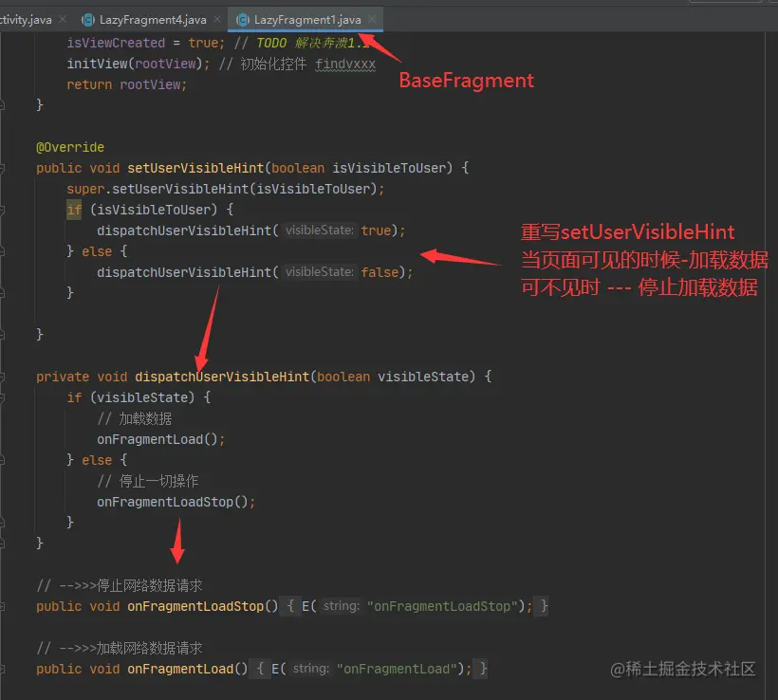Click onFragmentLoadStop in public void declaration
Viewport: 778px width, 700px height.
coord(195,606)
